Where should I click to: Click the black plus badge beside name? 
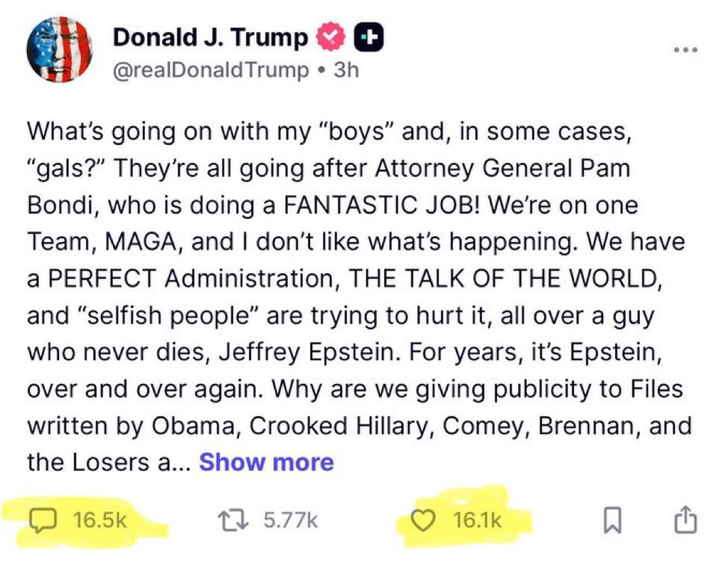pos(368,38)
